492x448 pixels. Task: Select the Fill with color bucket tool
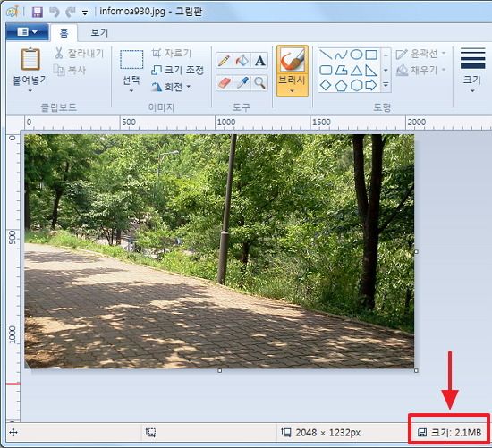coord(242,60)
